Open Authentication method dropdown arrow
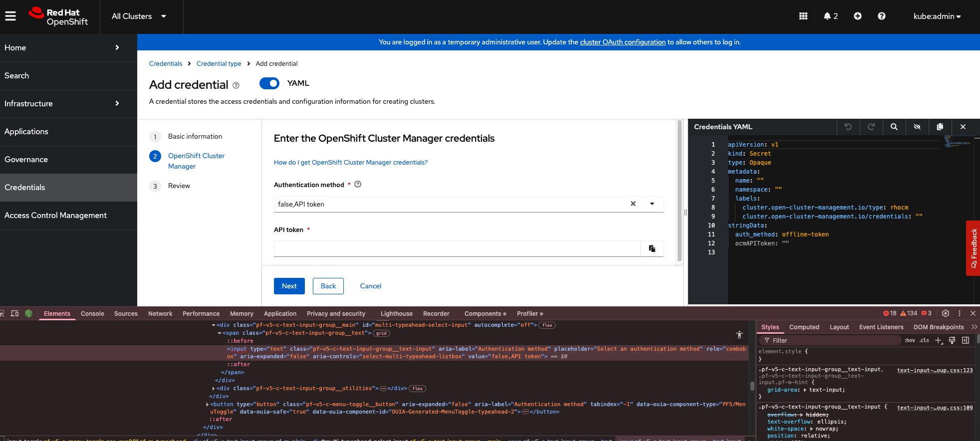The image size is (980, 441). coord(652,204)
